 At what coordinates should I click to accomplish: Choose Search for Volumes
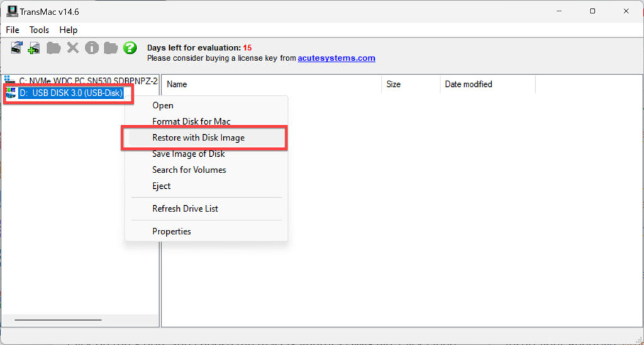tap(206, 170)
